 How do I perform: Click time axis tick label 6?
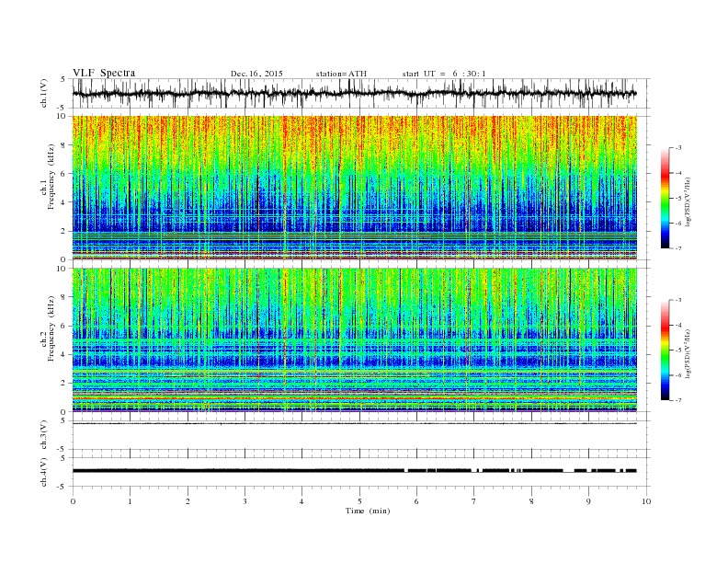(416, 501)
